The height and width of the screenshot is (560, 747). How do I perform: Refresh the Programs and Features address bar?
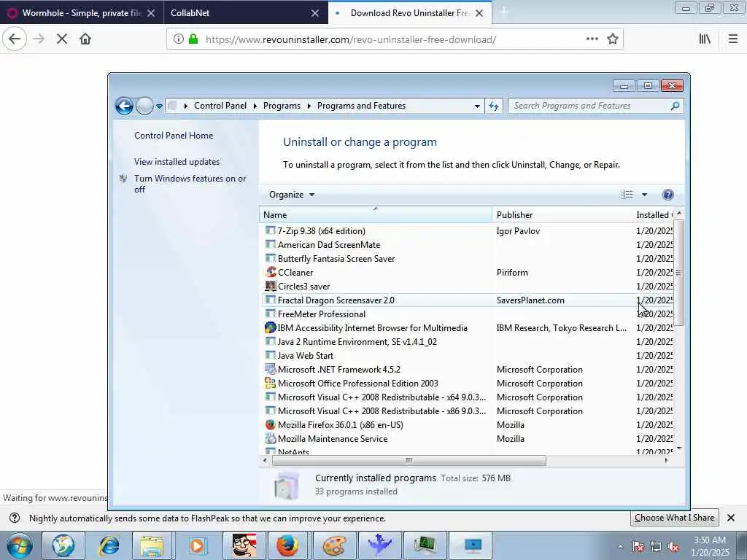tap(494, 106)
